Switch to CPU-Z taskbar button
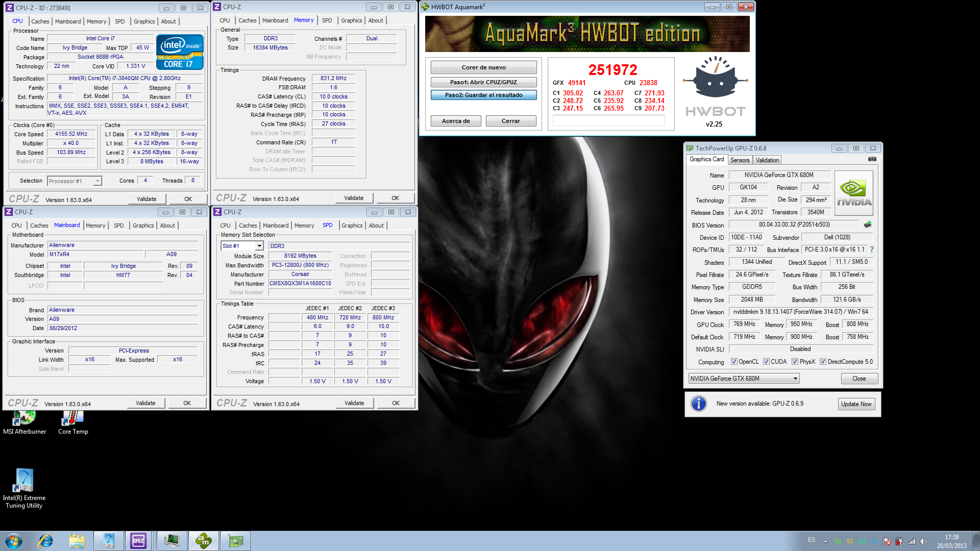 pos(138,541)
